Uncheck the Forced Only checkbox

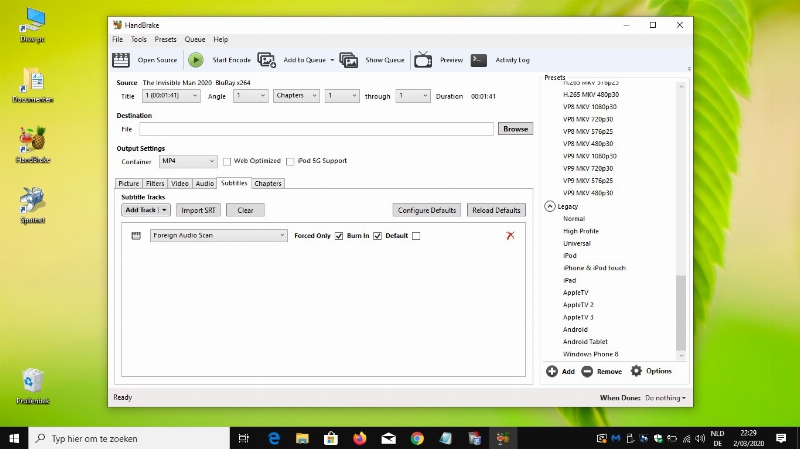[339, 236]
